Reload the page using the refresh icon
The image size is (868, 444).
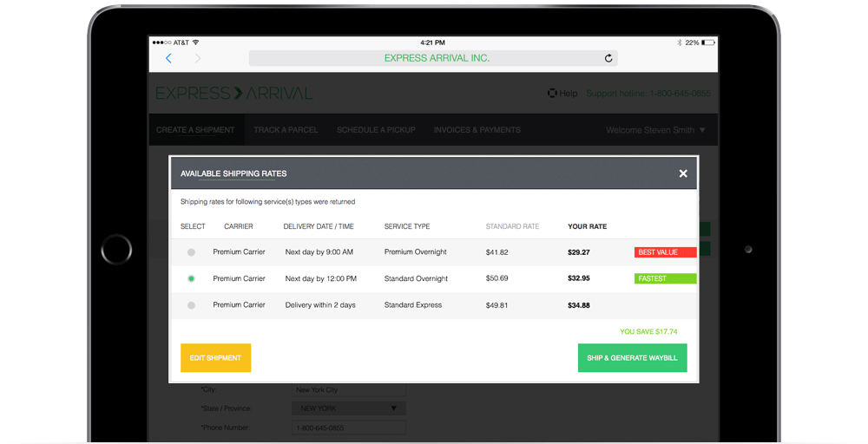pos(608,58)
